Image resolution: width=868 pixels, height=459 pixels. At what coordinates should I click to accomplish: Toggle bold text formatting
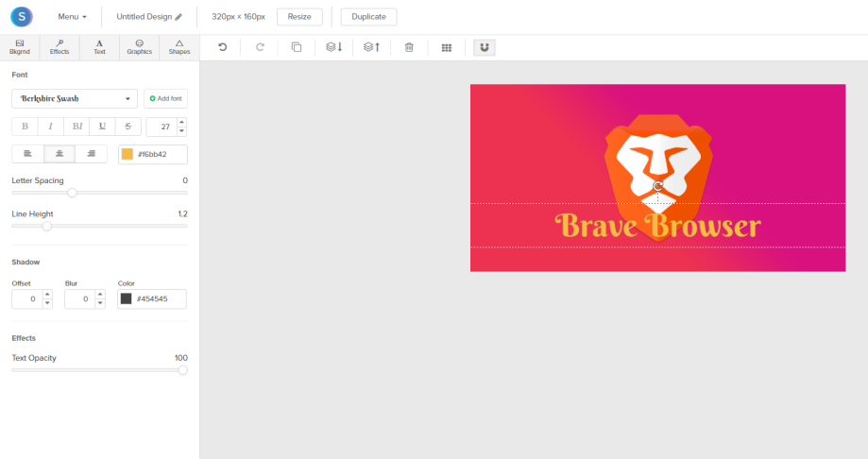[25, 127]
